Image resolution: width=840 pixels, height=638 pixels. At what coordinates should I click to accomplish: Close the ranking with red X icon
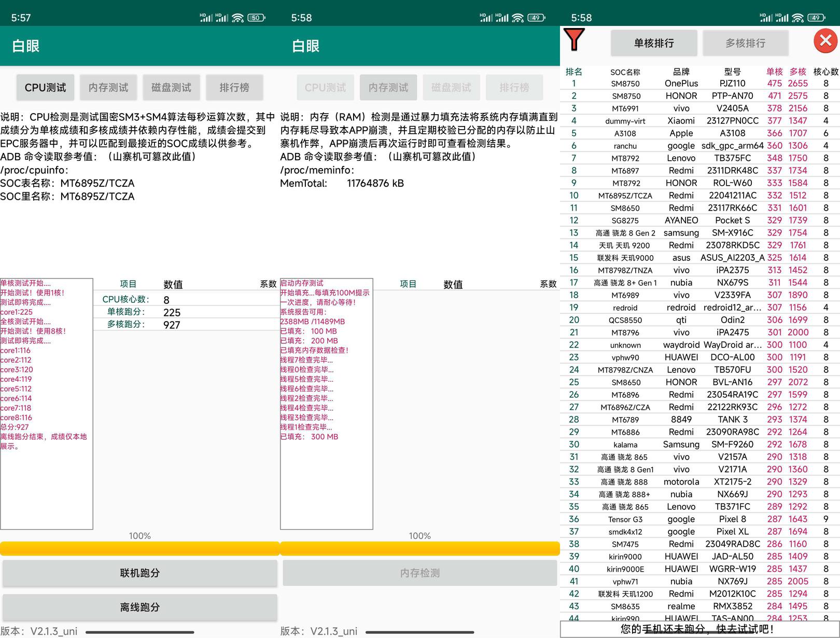coord(826,40)
